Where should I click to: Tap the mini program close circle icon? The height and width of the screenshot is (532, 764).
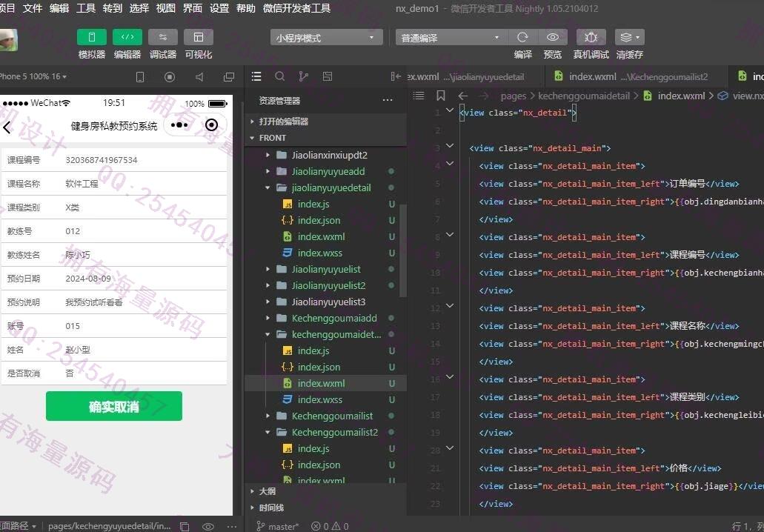pyautogui.click(x=211, y=125)
